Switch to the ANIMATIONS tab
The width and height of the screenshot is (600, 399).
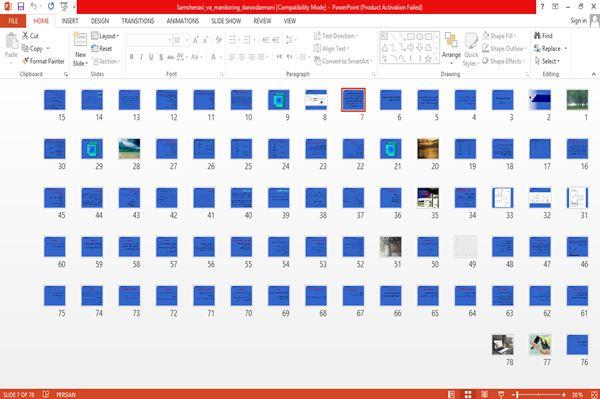pos(183,21)
